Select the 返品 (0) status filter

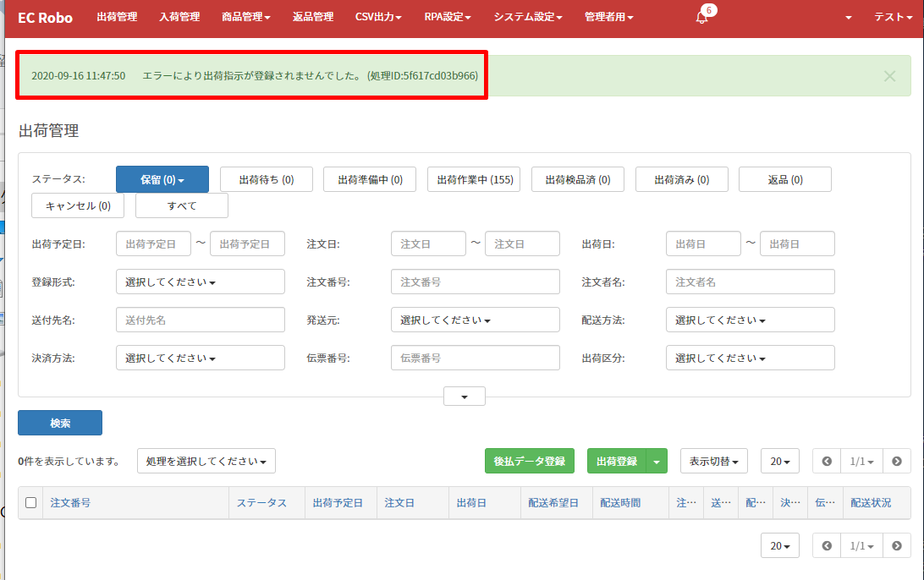785,179
